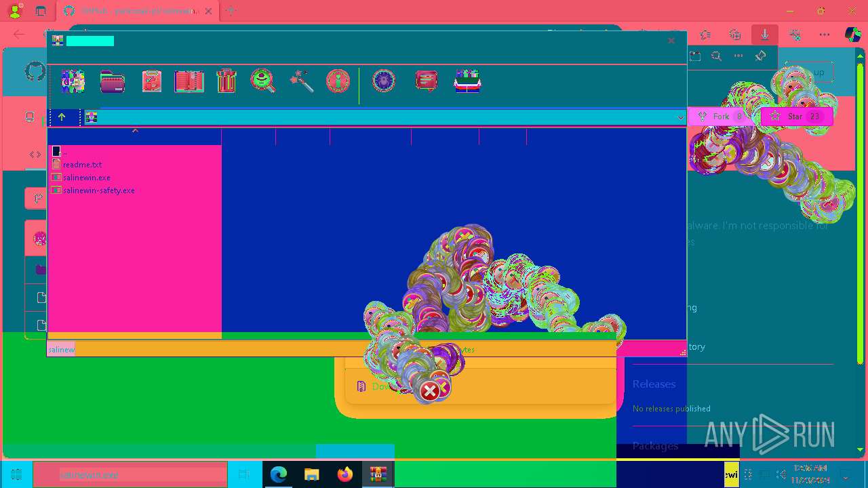Open Edge Settings and more menu

click(x=824, y=35)
